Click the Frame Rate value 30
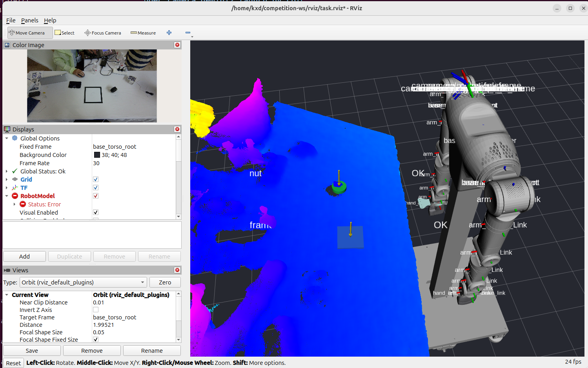 [x=96, y=163]
